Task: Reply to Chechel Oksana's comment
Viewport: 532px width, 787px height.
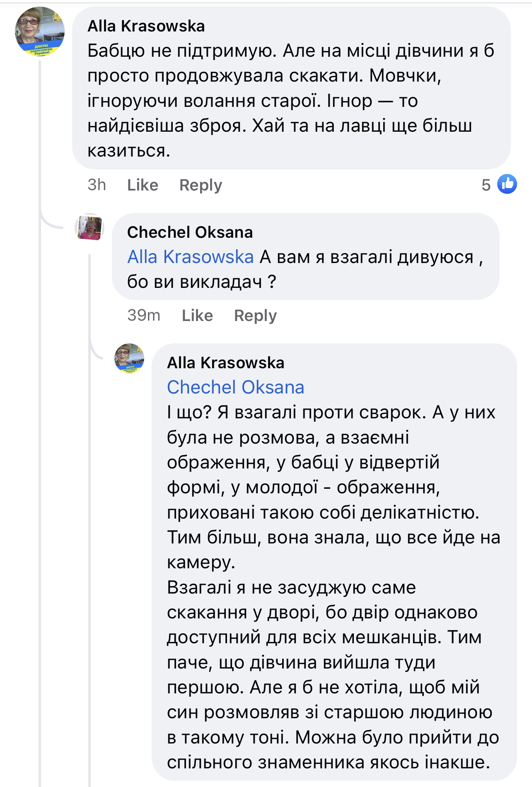Action: 255,316
